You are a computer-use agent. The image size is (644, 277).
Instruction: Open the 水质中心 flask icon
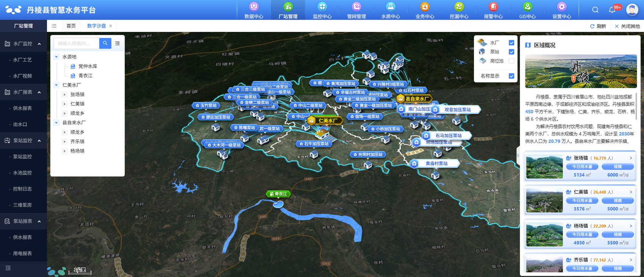(390, 7)
